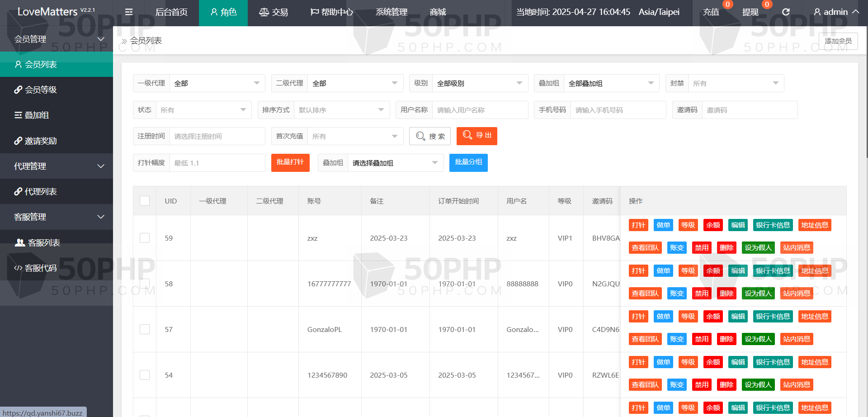
Task: Click the hamburger menu collapse icon
Action: (x=129, y=12)
